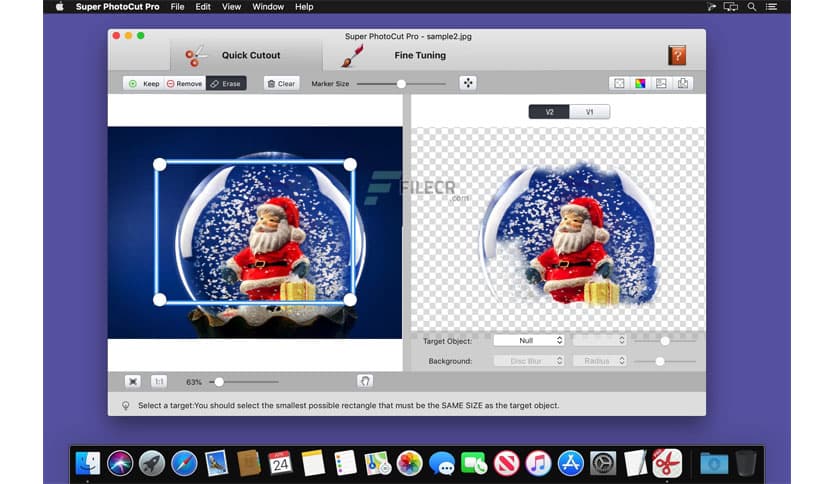Open Super PhotoCut scissors icon in dock
The image size is (836, 484).
click(x=667, y=463)
